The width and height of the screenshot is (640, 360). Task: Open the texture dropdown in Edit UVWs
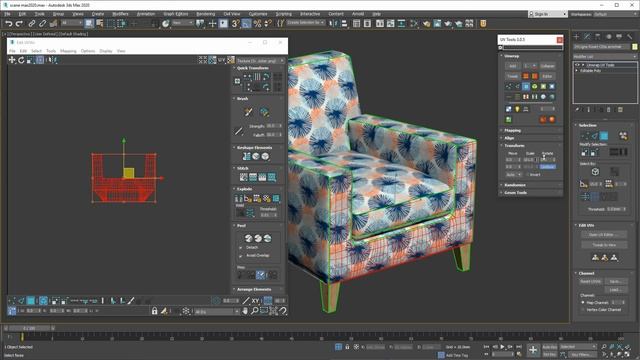coord(260,60)
